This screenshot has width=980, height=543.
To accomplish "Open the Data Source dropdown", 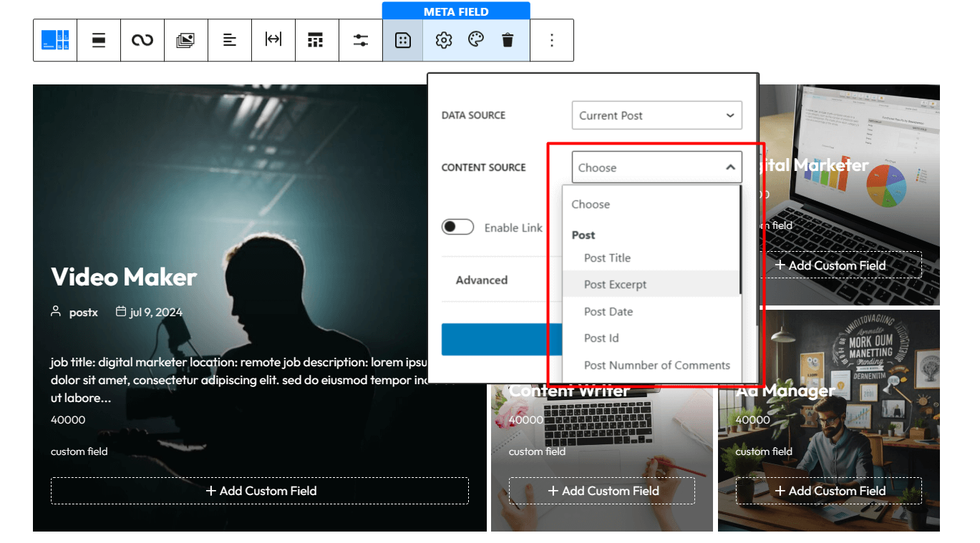I will (656, 115).
